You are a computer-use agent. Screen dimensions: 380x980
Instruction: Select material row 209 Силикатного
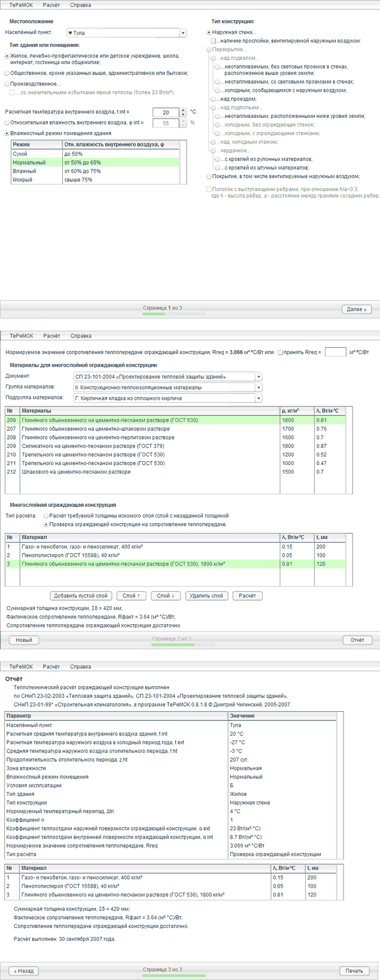click(x=175, y=446)
